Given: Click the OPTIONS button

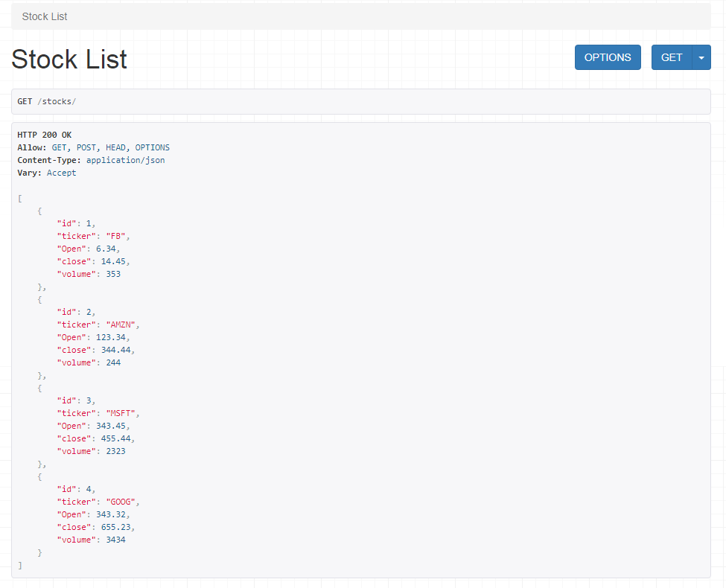Looking at the screenshot, I should (608, 57).
